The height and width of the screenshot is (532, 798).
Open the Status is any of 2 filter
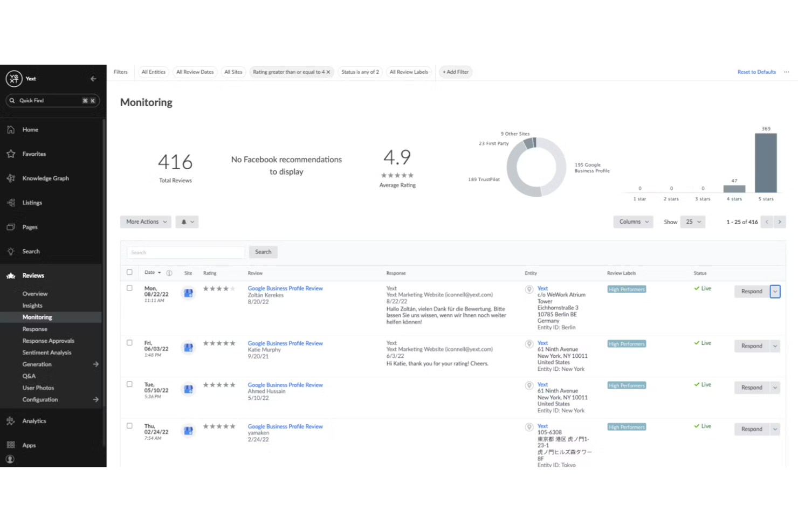tap(360, 72)
